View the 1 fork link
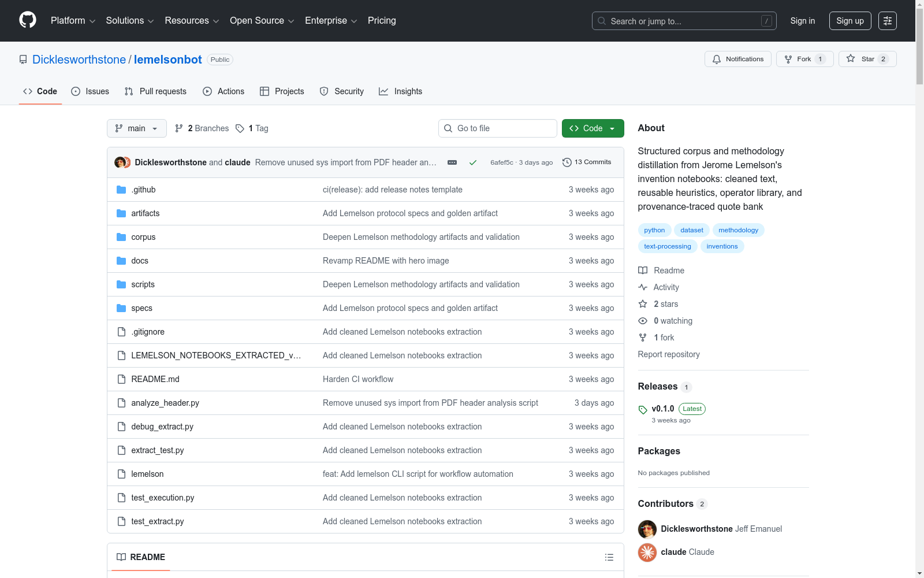Viewport: 924px width, 578px height. [656, 338]
